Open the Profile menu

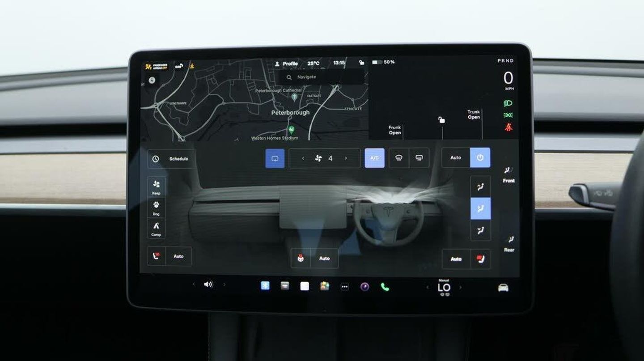coord(286,64)
